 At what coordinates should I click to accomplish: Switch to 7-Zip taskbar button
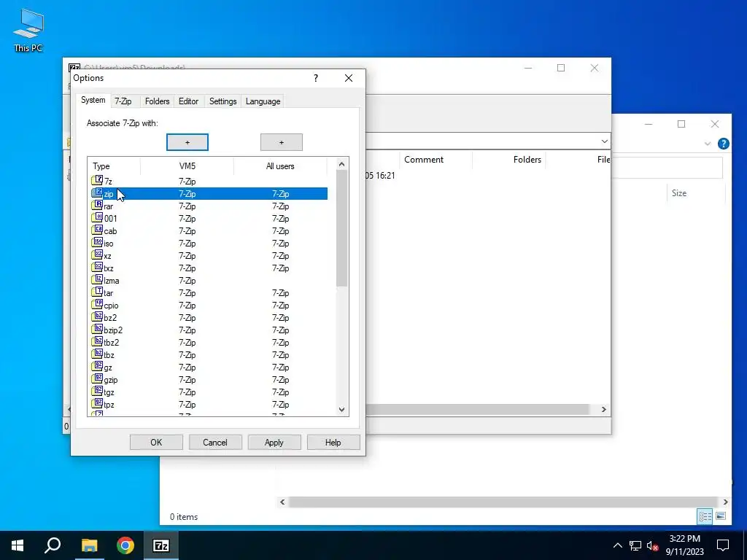point(161,545)
